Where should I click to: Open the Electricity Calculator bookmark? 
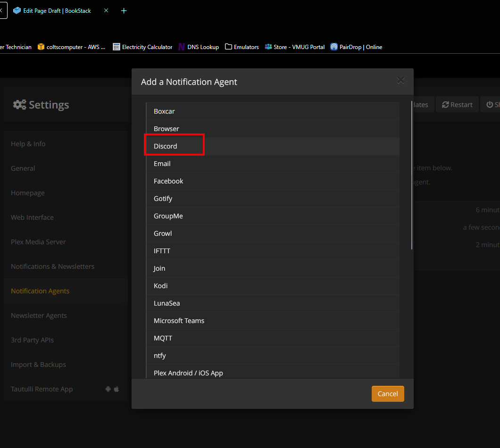142,47
